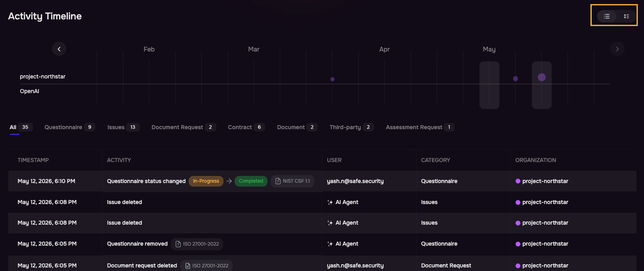644x271 pixels.
Task: Go to next timeline period arrow
Action: (617, 49)
